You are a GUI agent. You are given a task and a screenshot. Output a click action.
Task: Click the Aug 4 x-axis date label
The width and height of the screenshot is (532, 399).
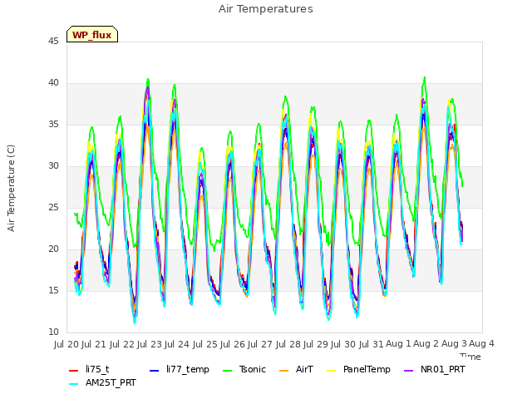[x=482, y=343]
